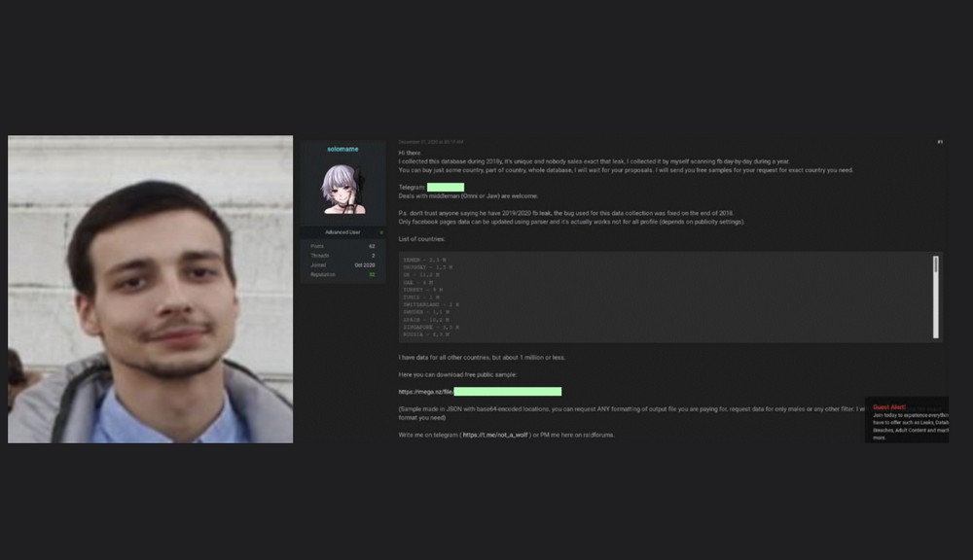Click "Here you can download free public sample:"
The image size is (973, 560).
457,374
